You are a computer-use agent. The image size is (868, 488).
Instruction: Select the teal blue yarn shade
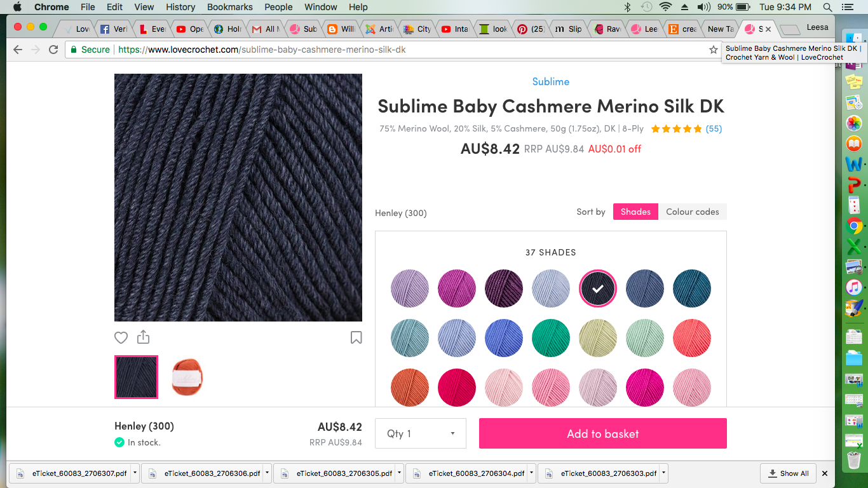pos(692,288)
